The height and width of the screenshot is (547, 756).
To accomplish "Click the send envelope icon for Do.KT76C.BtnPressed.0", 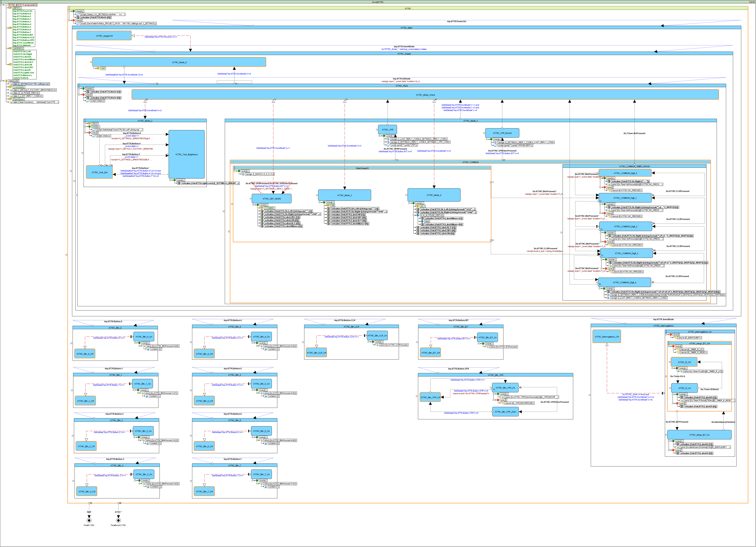I will pyautogui.click(x=144, y=346).
